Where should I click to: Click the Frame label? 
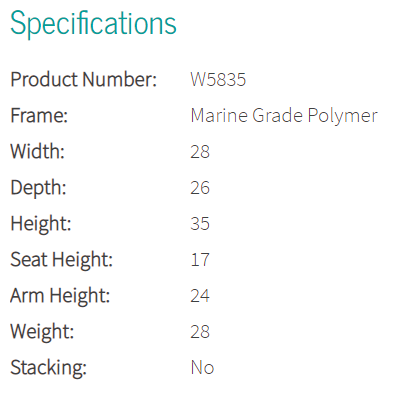(39, 116)
